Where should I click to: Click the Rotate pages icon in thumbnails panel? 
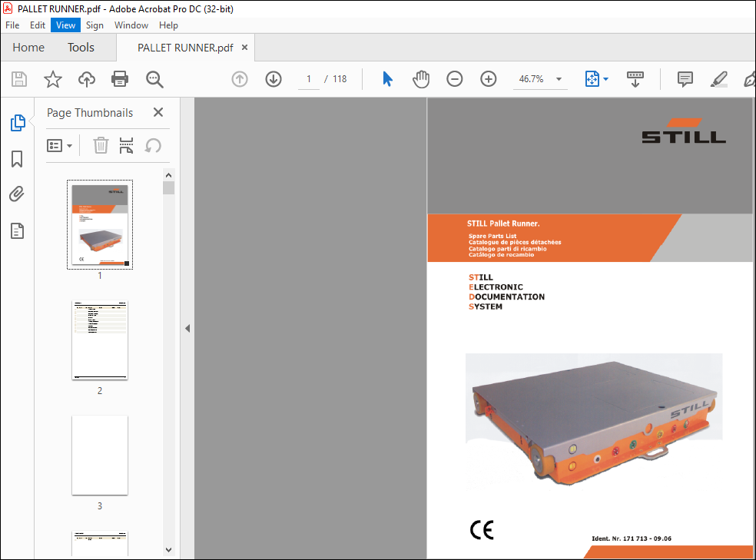[x=153, y=145]
